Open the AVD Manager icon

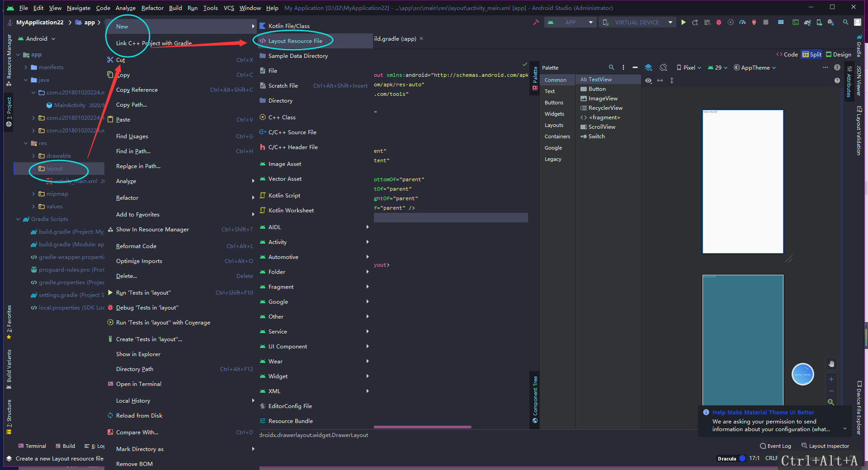coord(819,22)
